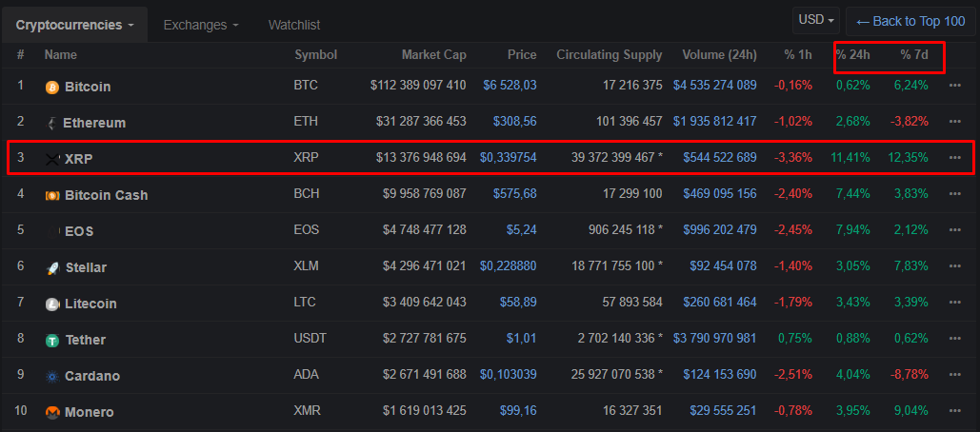Open the three-dot menu for XRP row
Image resolution: width=980 pixels, height=432 pixels.
(955, 158)
